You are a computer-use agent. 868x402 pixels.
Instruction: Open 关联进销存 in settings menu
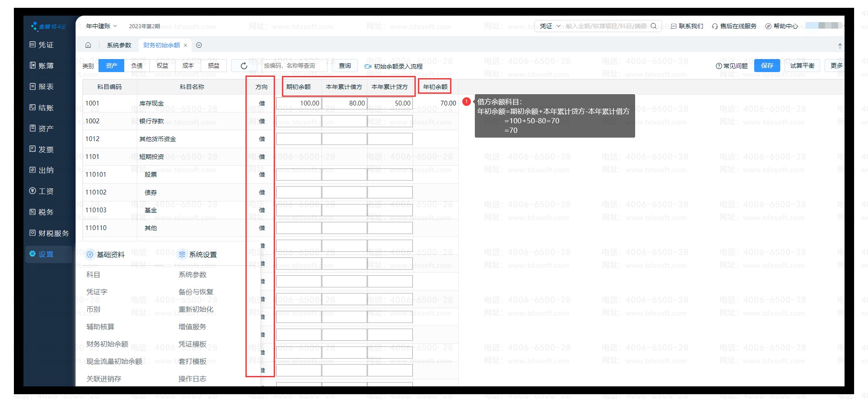[104, 379]
